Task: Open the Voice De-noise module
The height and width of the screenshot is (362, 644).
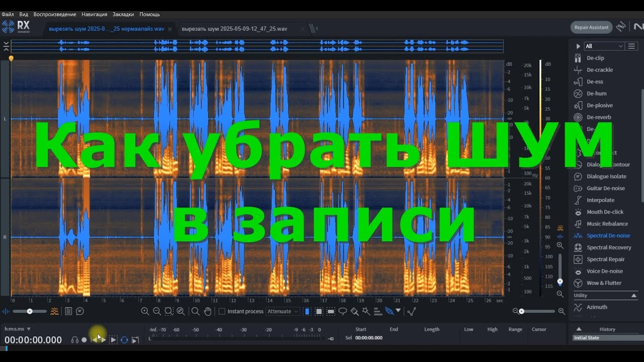Action: [604, 271]
